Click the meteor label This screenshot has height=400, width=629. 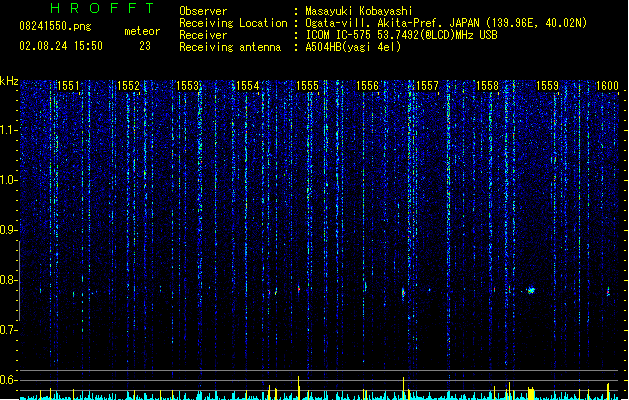coord(142,31)
